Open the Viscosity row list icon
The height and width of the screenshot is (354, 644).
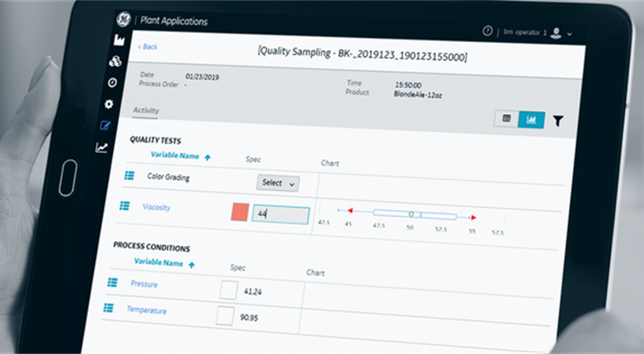coord(125,205)
